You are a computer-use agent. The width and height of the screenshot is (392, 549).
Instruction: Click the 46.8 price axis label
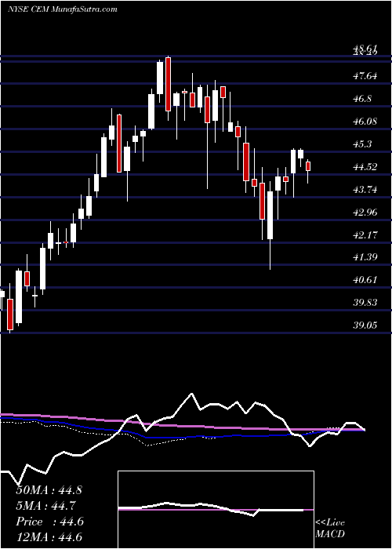(x=362, y=99)
